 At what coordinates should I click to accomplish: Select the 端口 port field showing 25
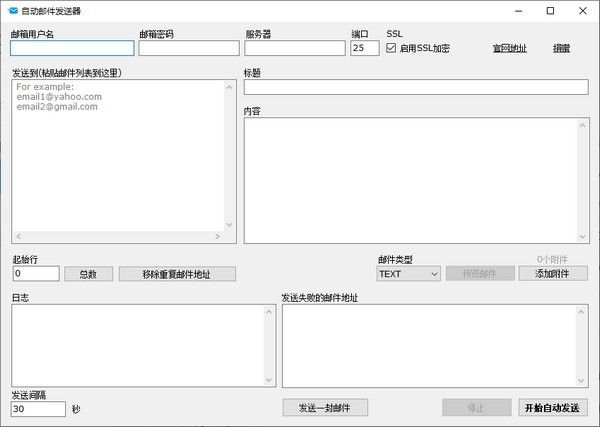click(365, 48)
